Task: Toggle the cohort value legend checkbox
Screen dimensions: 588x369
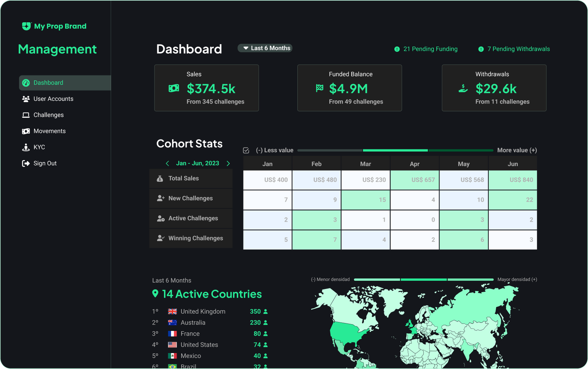Action: click(x=246, y=150)
